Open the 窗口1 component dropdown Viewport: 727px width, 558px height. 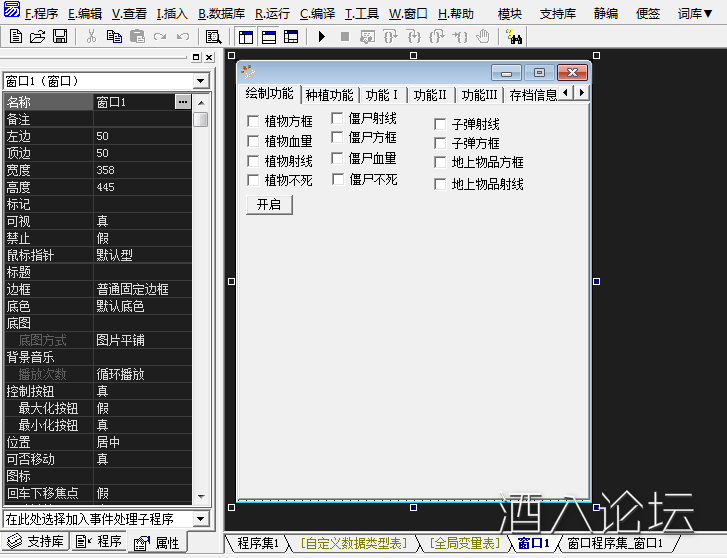click(x=201, y=80)
